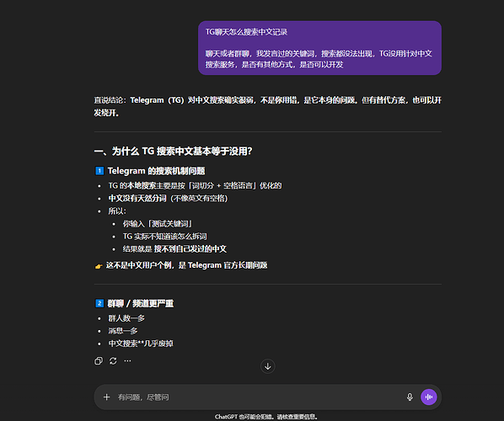Image resolution: width=504 pixels, height=421 pixels.
Task: Open the attachment plus menu
Action: point(107,397)
